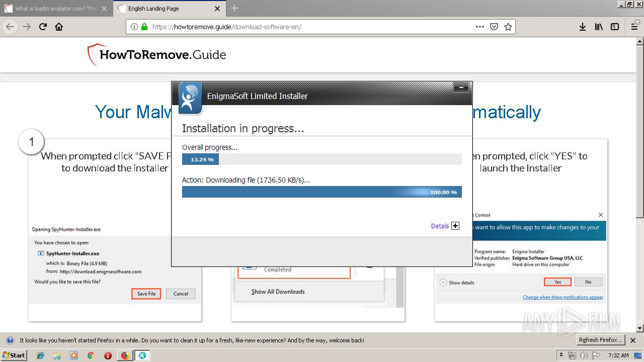Open the Library view
This screenshot has width=644, height=362.
tap(599, 27)
